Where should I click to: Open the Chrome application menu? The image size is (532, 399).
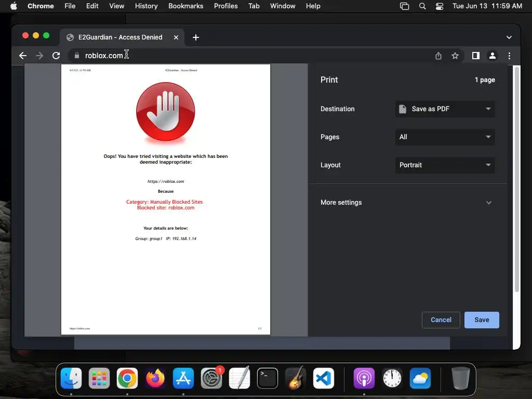coord(41,6)
